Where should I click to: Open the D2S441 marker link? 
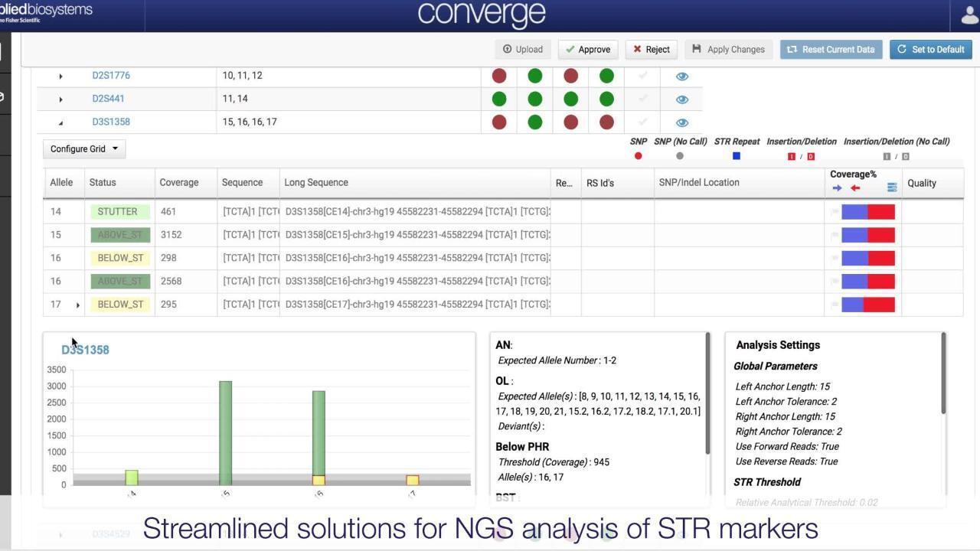tap(108, 99)
